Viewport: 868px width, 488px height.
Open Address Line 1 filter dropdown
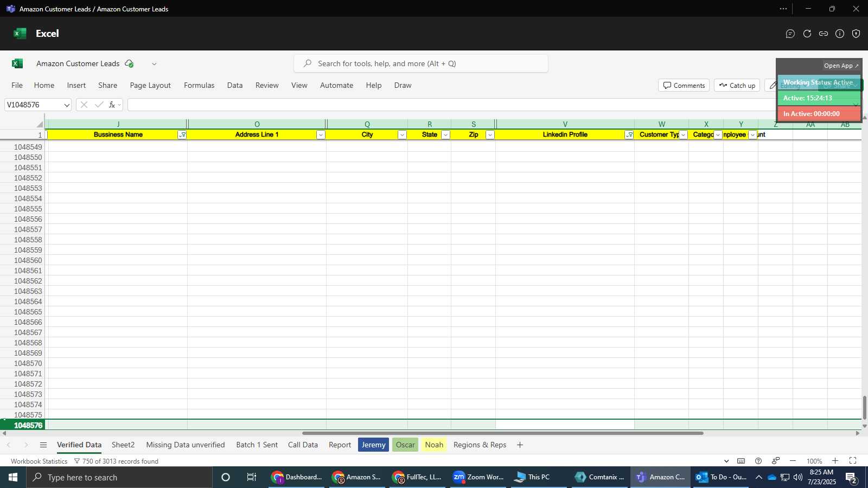pos(321,135)
